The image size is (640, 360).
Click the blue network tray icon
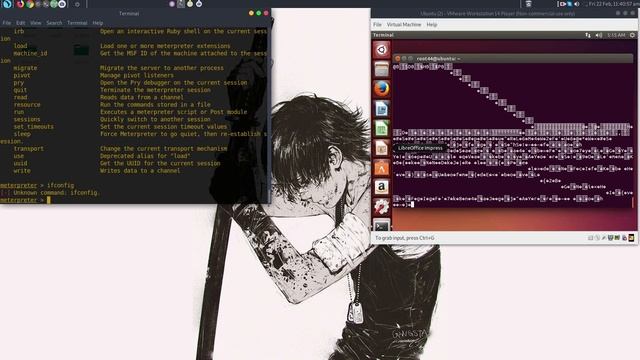pyautogui.click(x=570, y=4)
